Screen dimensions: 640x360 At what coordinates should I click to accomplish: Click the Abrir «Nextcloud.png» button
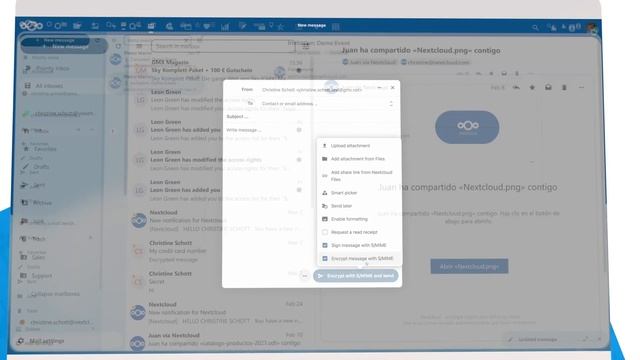click(x=469, y=267)
